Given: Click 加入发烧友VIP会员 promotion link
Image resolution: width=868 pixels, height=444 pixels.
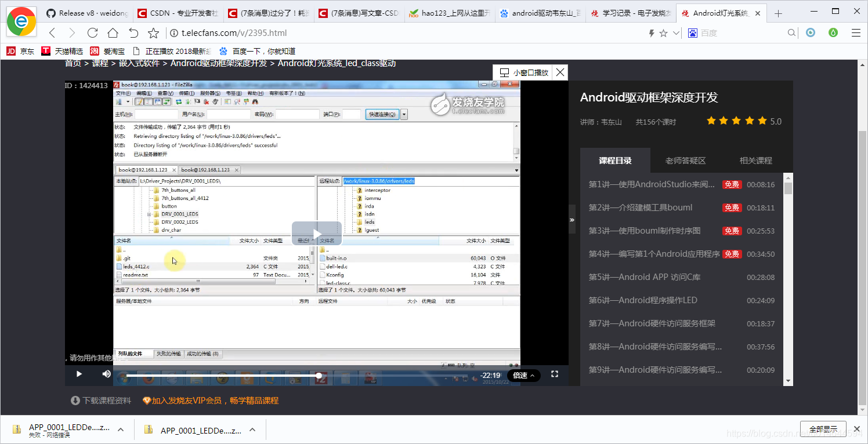Looking at the screenshot, I should pyautogui.click(x=211, y=401).
